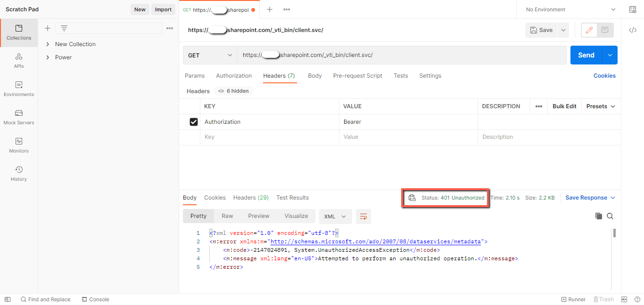Show the 6 hidden headers
Screen dimensions: 644x305
tap(233, 91)
